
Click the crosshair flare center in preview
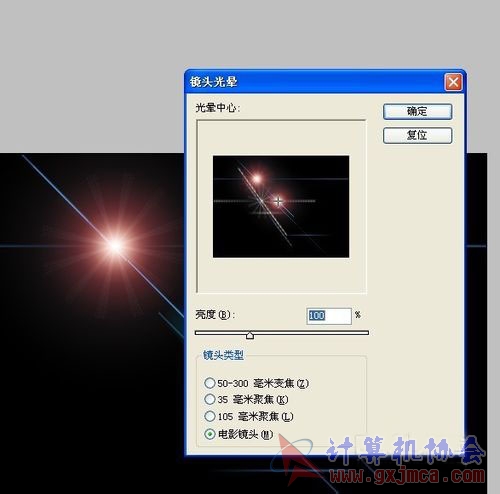278,201
